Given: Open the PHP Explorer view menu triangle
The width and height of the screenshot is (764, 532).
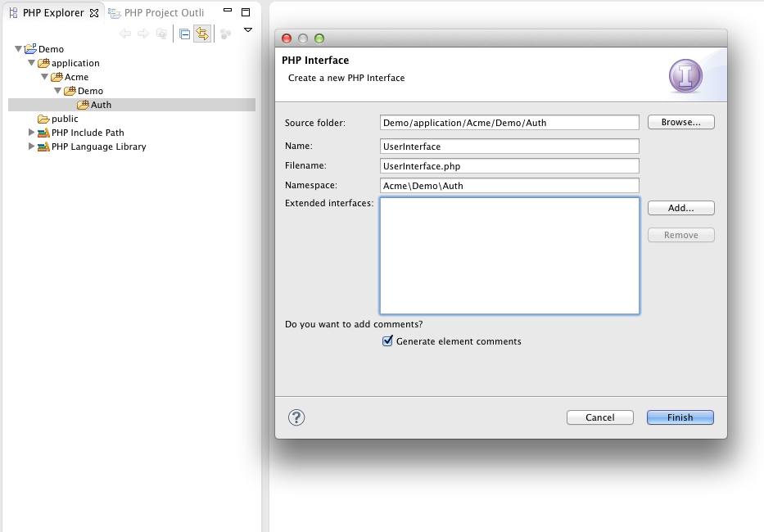Looking at the screenshot, I should coord(248,30).
